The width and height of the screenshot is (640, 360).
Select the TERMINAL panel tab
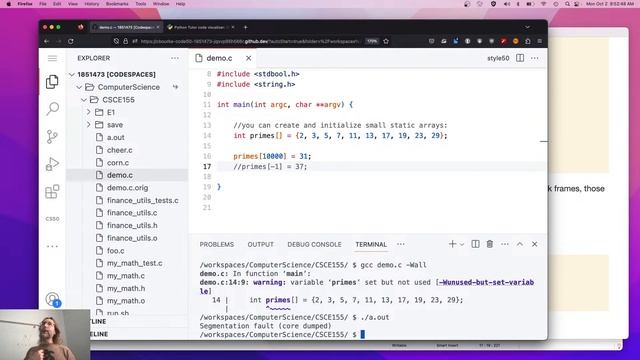371,244
